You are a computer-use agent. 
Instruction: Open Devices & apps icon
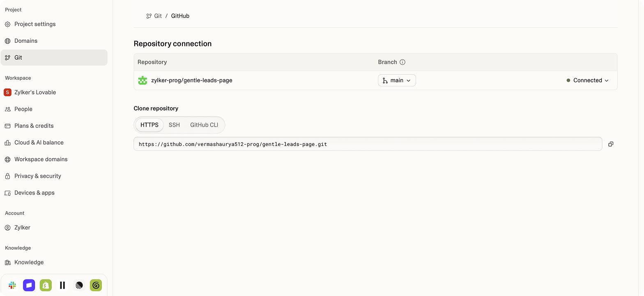7,193
